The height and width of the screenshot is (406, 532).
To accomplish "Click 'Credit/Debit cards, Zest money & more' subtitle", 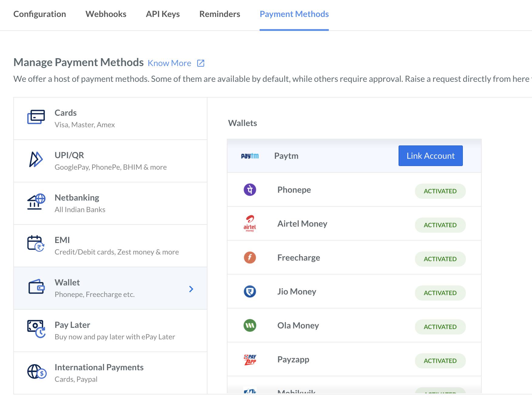I will pos(117,252).
